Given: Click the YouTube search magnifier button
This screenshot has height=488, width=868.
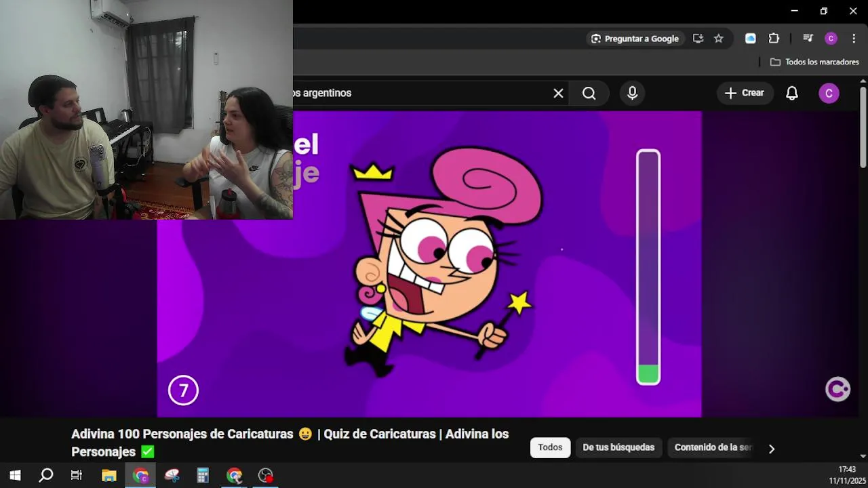Looking at the screenshot, I should pyautogui.click(x=589, y=94).
